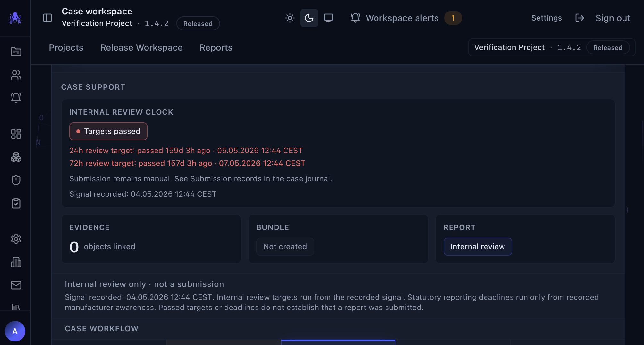Click 'Submission remains manual' note text
The width and height of the screenshot is (644, 345).
201,179
